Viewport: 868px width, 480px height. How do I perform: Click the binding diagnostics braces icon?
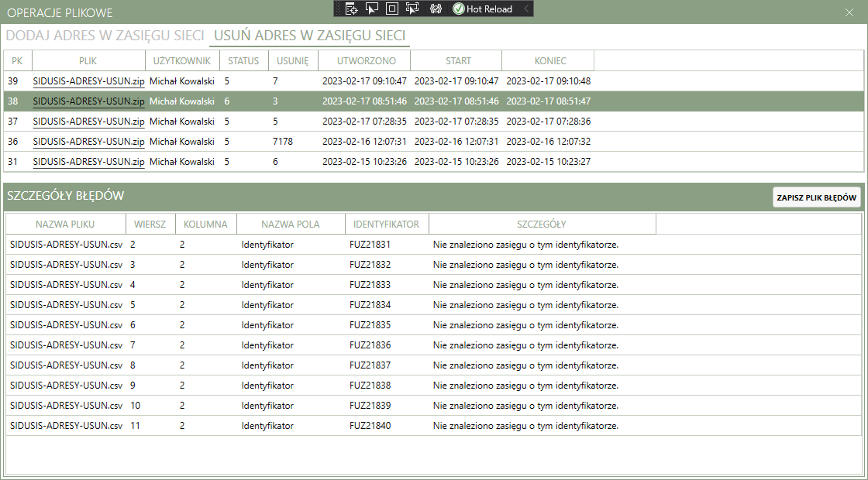pyautogui.click(x=436, y=9)
